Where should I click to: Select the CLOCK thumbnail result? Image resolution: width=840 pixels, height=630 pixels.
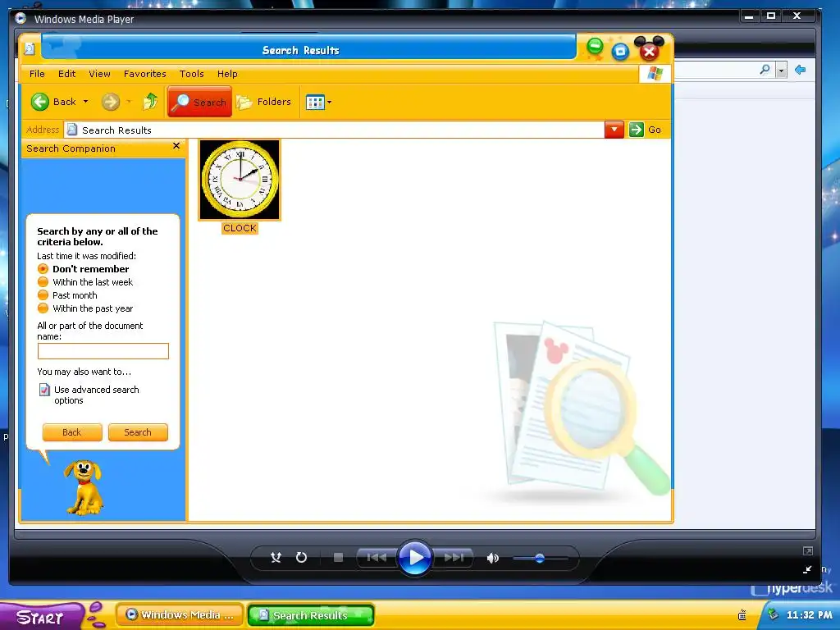click(x=240, y=180)
